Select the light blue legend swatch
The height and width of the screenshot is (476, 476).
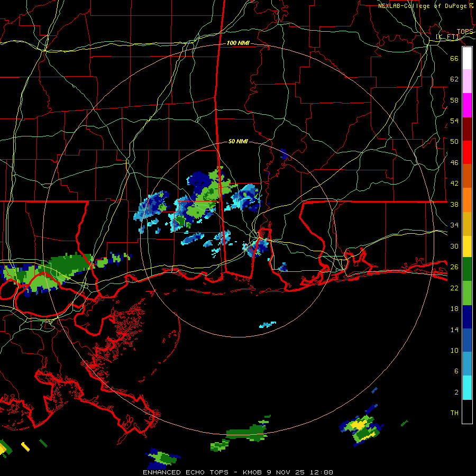click(467, 364)
